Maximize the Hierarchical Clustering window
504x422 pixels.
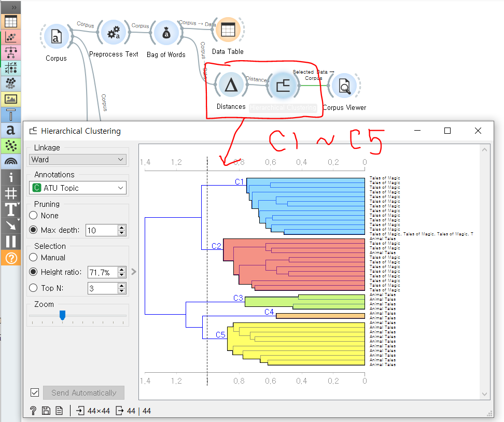click(447, 131)
